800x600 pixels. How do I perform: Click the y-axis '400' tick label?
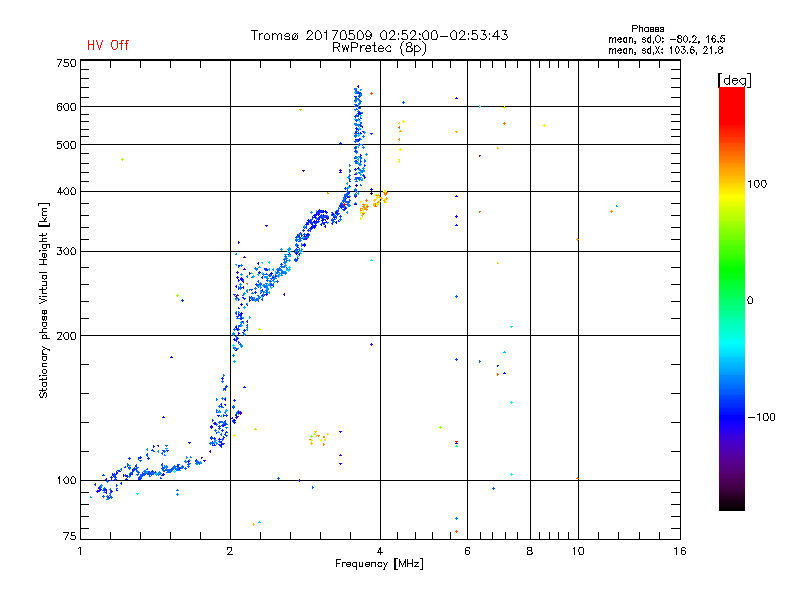[66, 191]
